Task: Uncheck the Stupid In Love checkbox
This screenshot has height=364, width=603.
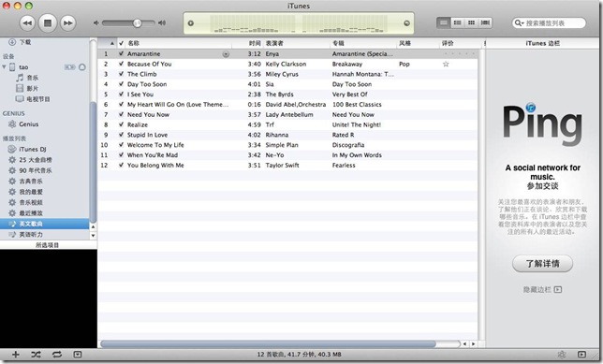Action: (121, 135)
